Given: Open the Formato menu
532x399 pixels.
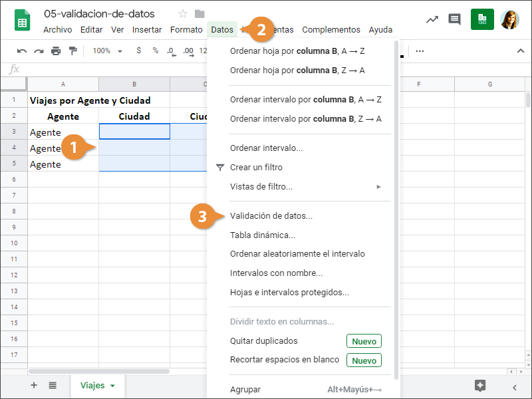Looking at the screenshot, I should coord(186,30).
